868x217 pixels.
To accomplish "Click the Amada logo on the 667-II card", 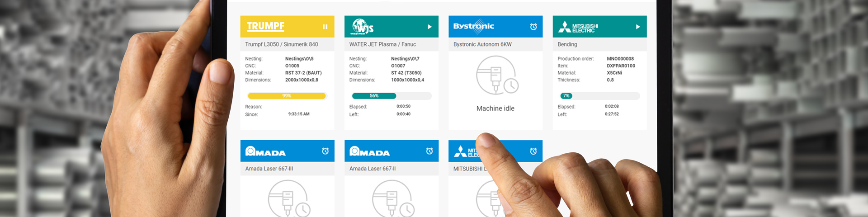I will click(x=369, y=151).
